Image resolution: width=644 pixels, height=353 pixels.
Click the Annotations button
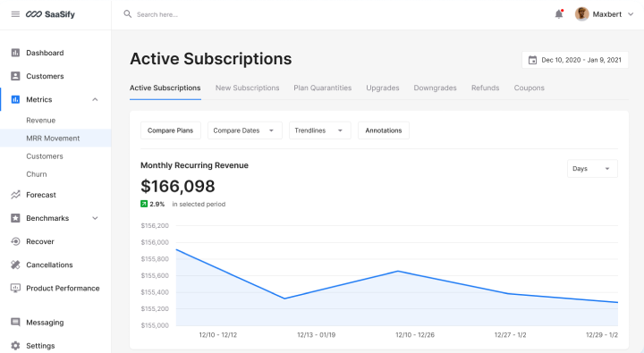click(384, 130)
